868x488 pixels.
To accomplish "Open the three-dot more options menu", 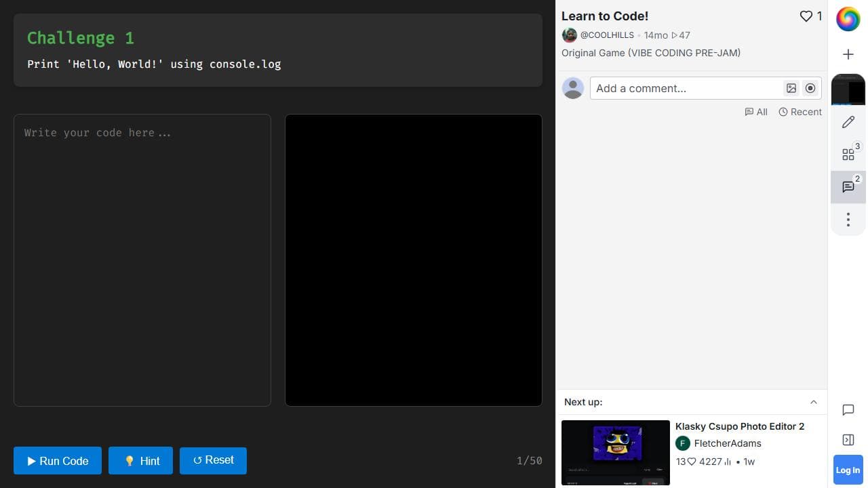I will (848, 219).
